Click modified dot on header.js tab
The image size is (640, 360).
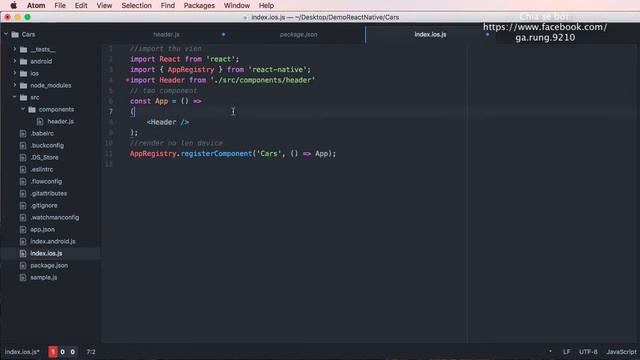[223, 34]
